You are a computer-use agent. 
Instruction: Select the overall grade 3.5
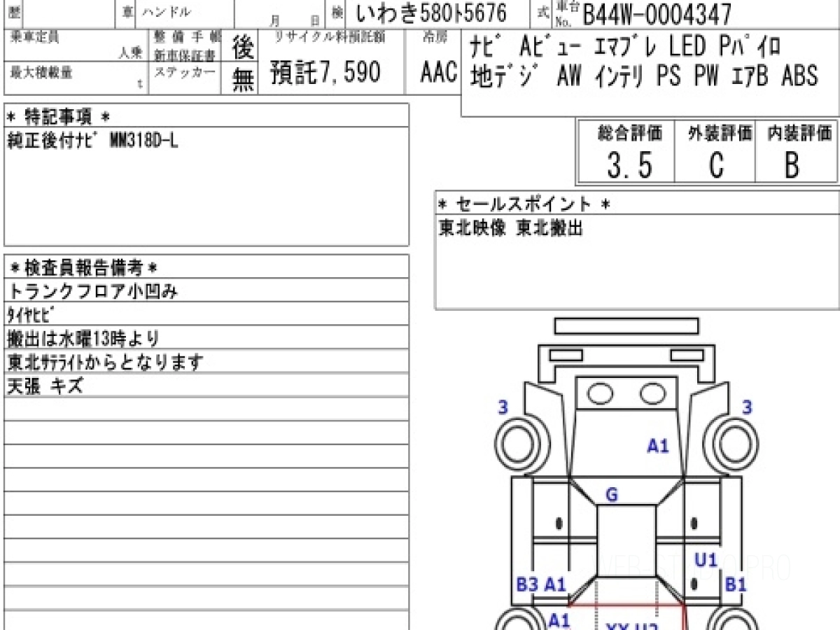coord(629,166)
